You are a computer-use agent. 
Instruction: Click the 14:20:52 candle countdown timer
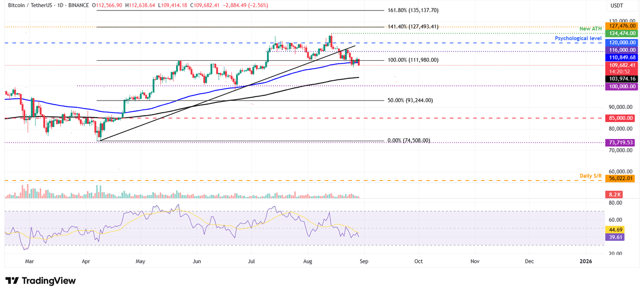click(x=620, y=72)
